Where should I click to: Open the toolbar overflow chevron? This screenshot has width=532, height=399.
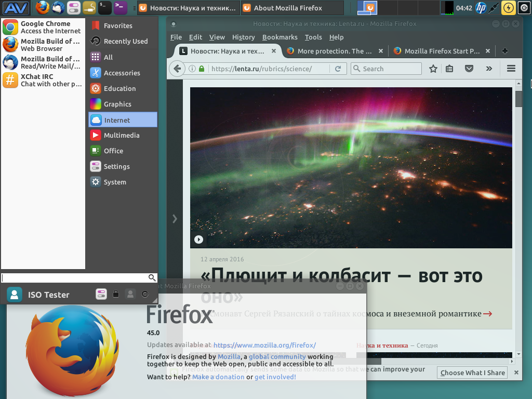488,69
